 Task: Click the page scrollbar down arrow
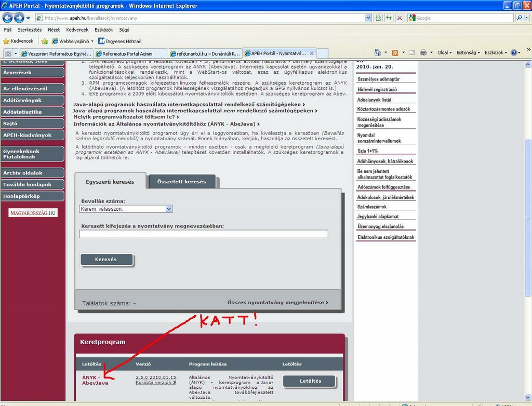coord(528,397)
